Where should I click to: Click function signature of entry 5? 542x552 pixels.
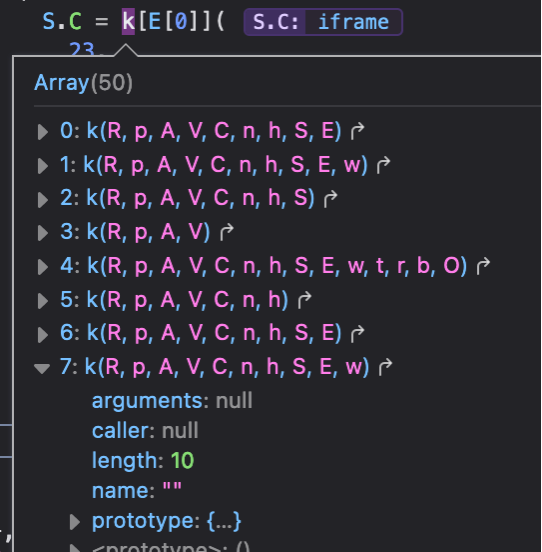187,300
